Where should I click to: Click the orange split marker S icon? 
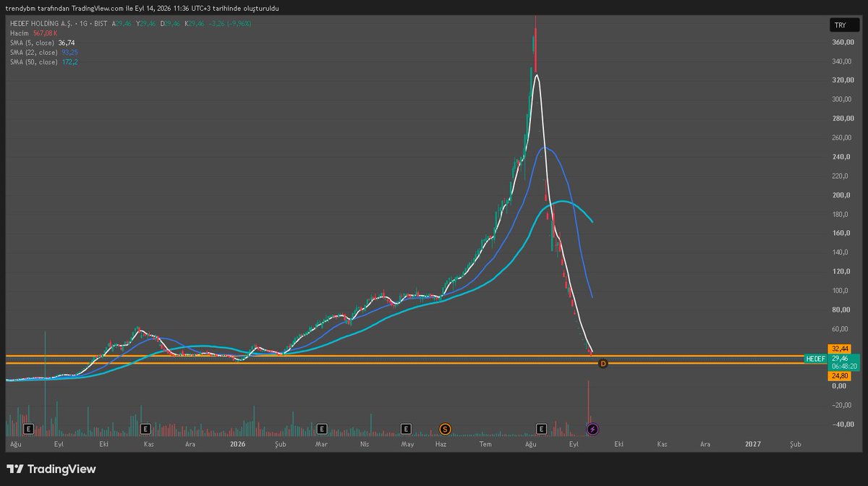[445, 428]
